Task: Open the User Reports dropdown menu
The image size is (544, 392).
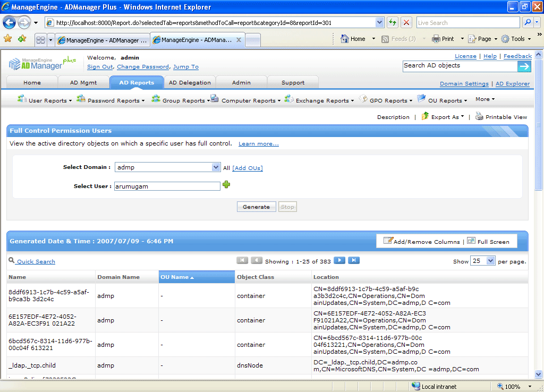Action: pos(45,100)
